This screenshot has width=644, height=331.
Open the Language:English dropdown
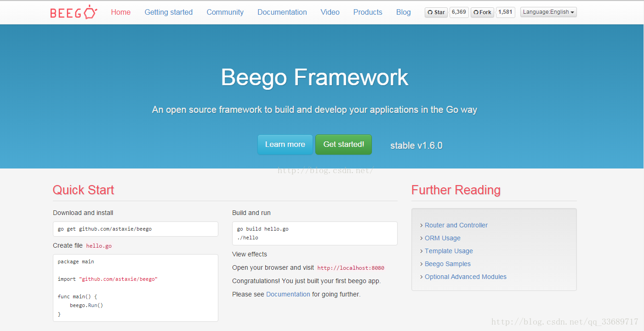pyautogui.click(x=548, y=12)
